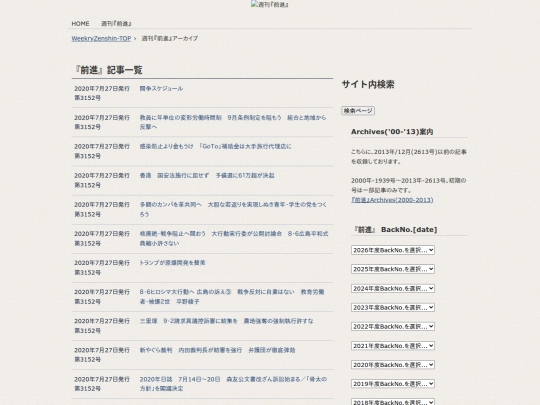Expand the 2026年度BackNo. dropdown

pyautogui.click(x=393, y=250)
